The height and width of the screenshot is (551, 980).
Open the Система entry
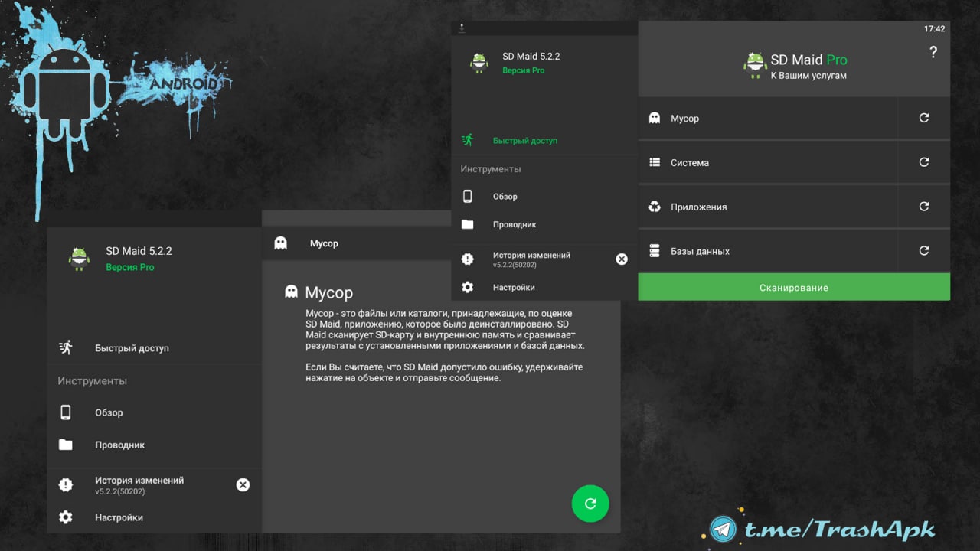pyautogui.click(x=768, y=162)
